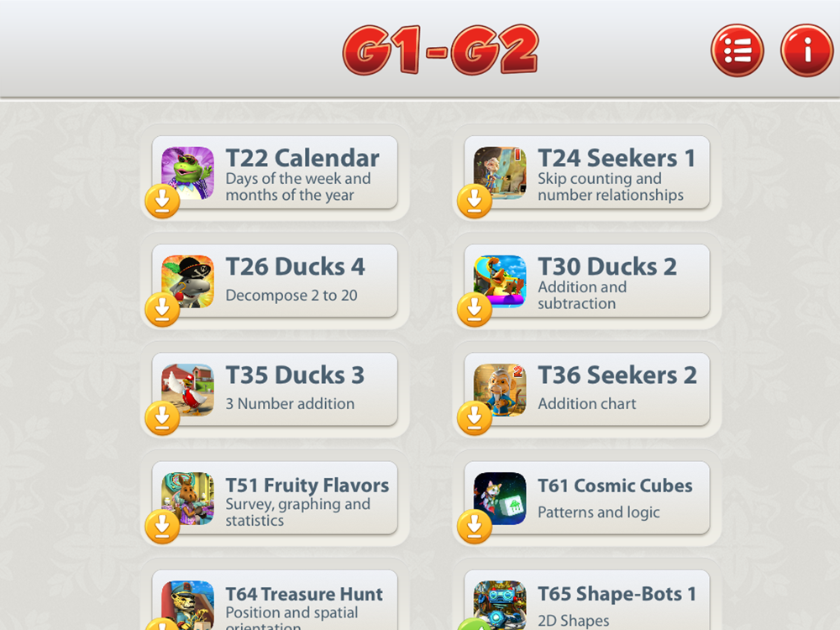Open the red list menu icon
The width and height of the screenshot is (840, 630).
point(738,50)
